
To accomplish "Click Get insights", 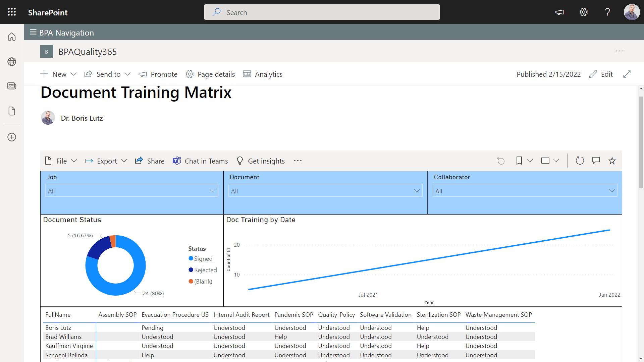I will click(261, 161).
